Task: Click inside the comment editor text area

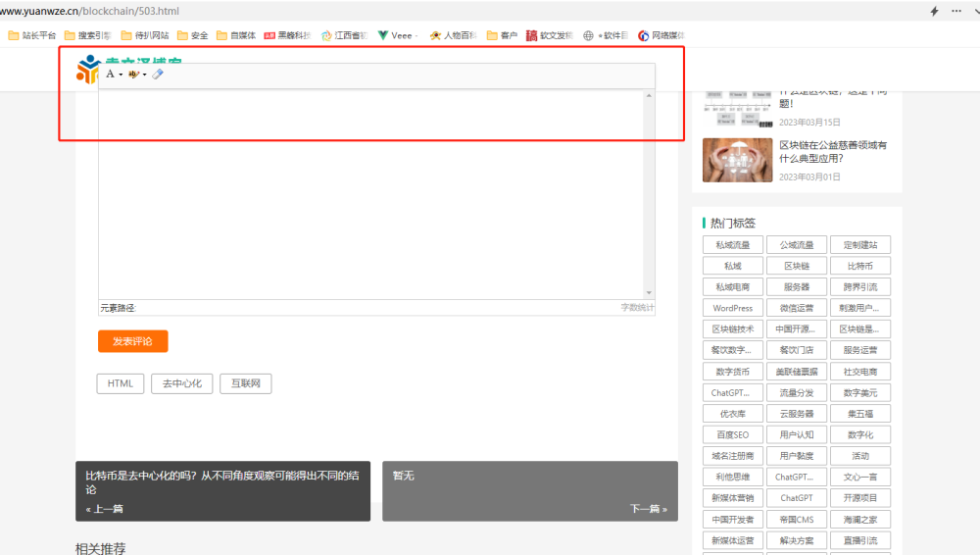Action: 371,194
